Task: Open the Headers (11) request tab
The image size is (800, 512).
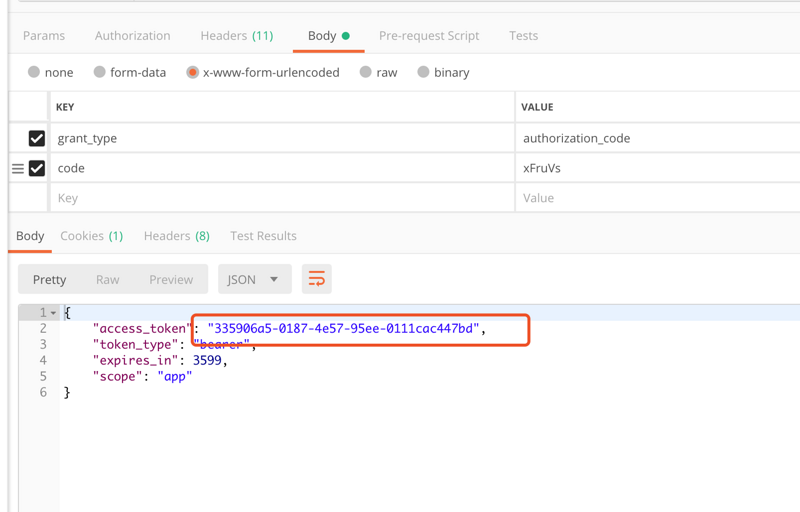Action: tap(237, 36)
